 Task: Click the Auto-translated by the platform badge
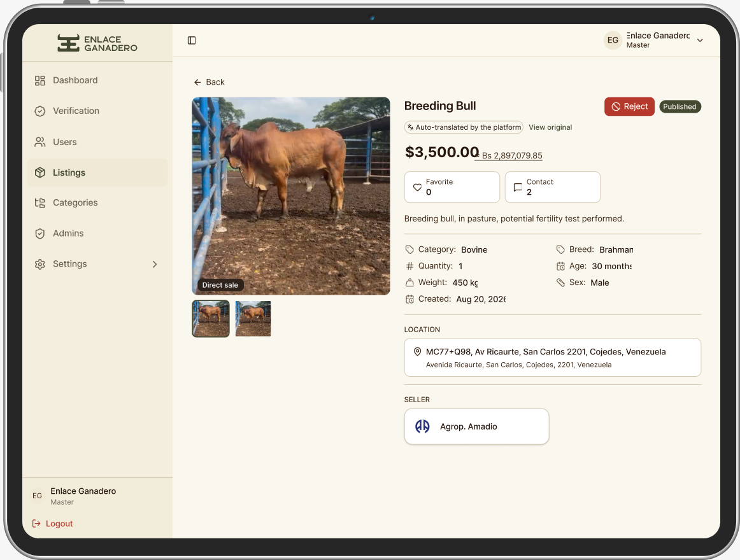[464, 127]
